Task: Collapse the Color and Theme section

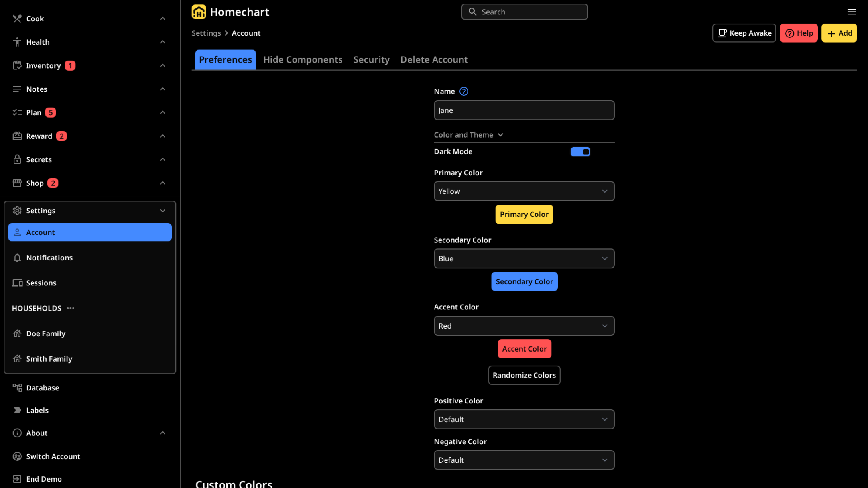Action: point(501,135)
